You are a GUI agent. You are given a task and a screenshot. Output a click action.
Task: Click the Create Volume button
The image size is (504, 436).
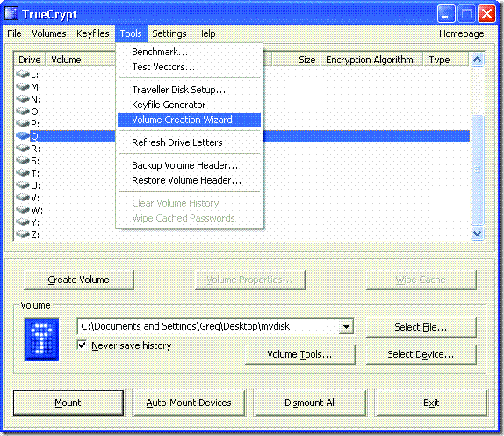click(x=78, y=280)
